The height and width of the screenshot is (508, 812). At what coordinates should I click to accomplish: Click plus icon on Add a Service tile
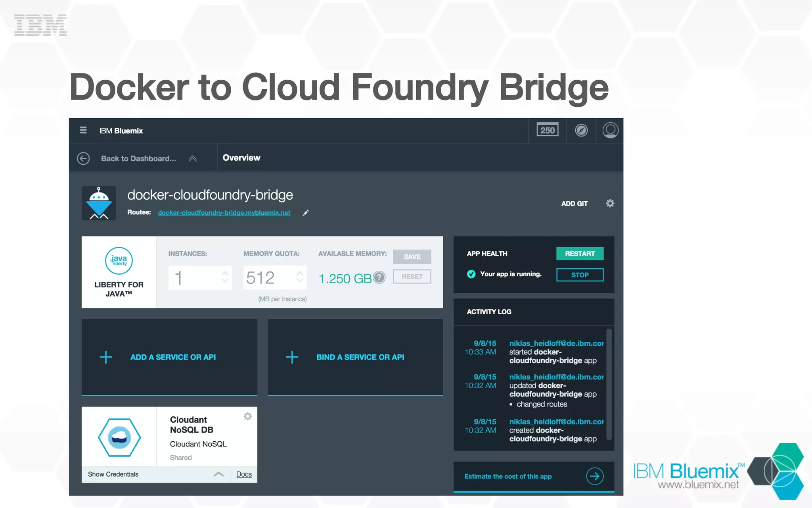click(106, 357)
